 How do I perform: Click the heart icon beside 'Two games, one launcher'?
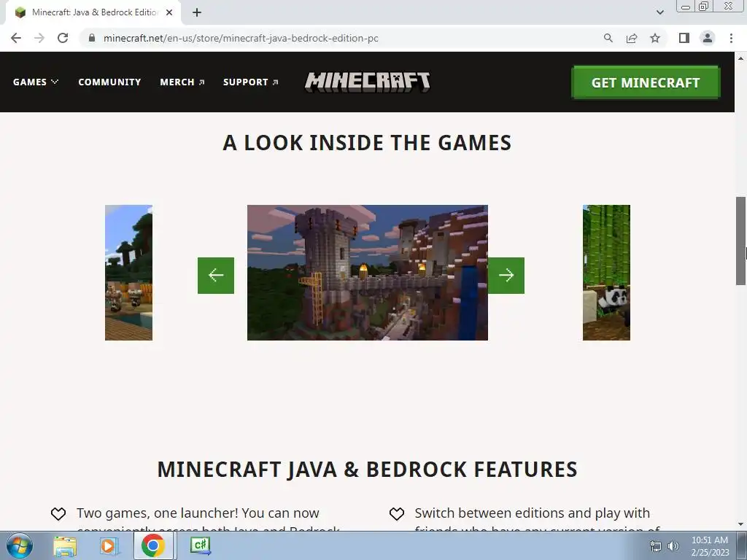click(x=58, y=514)
